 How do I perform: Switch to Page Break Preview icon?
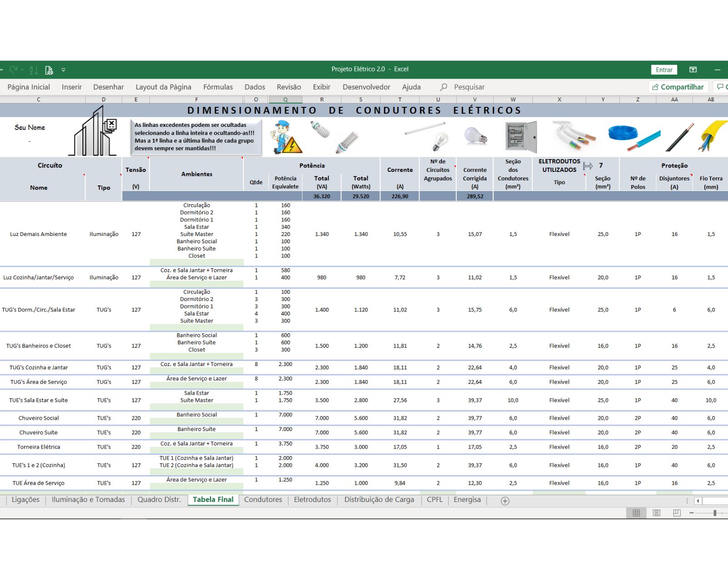(x=677, y=513)
